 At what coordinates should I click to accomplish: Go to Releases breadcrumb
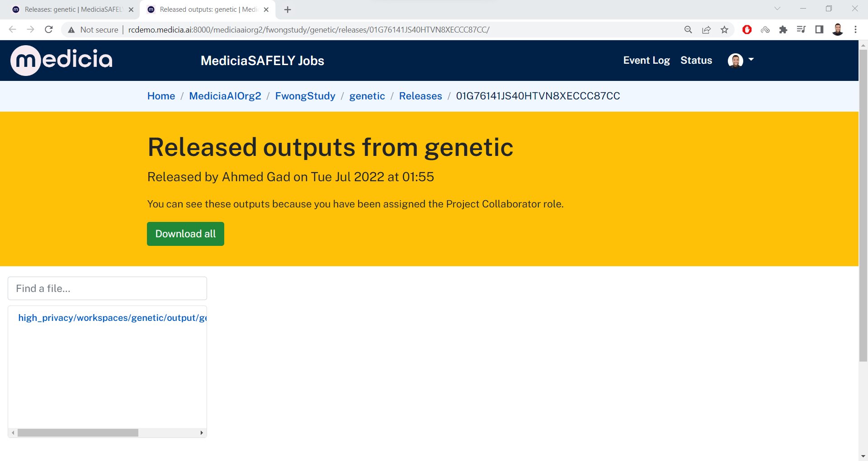tap(420, 96)
